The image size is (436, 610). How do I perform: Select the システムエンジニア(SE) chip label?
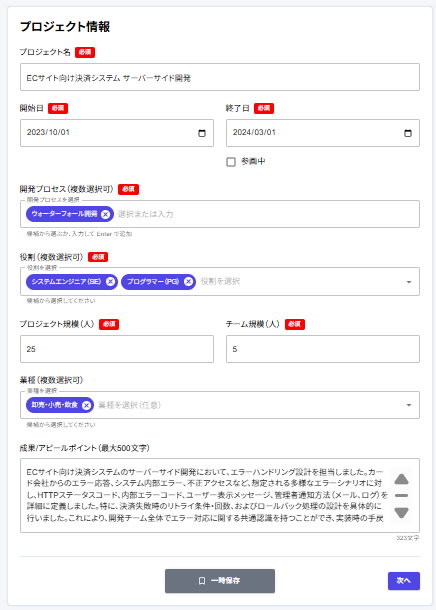[66, 281]
